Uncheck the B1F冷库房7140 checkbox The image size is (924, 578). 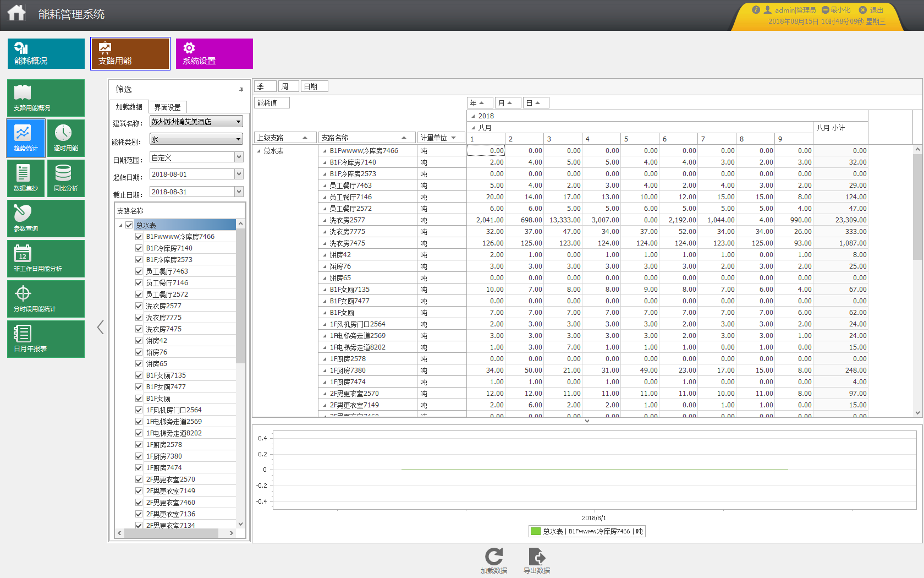pyautogui.click(x=139, y=248)
